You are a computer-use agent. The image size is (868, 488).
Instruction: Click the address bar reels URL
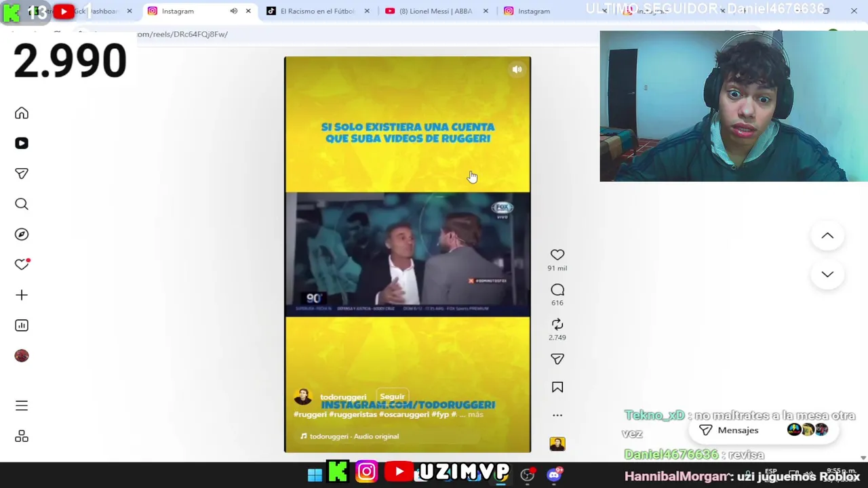(182, 34)
